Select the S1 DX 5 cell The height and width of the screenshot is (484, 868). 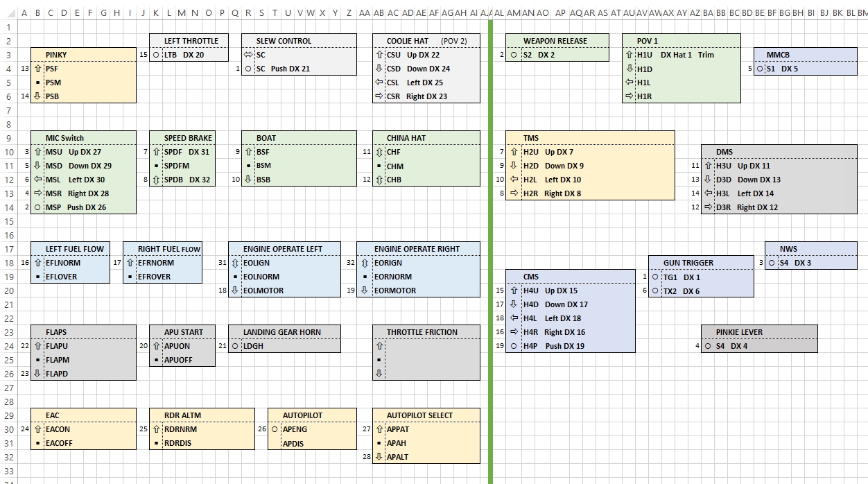click(x=810, y=69)
